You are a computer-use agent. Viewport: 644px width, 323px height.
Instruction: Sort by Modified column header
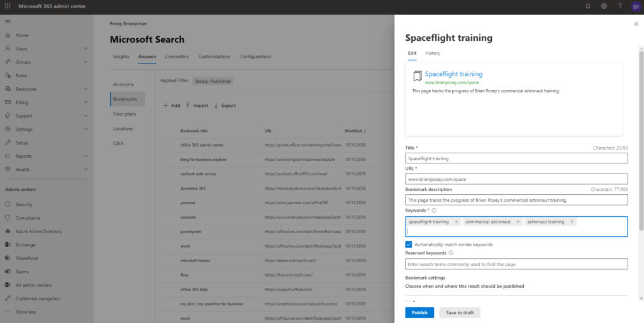point(355,131)
